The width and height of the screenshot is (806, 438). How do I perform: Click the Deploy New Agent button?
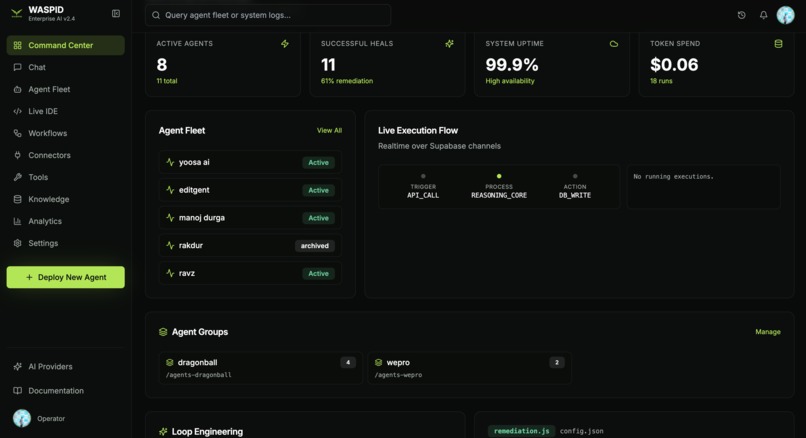(66, 277)
